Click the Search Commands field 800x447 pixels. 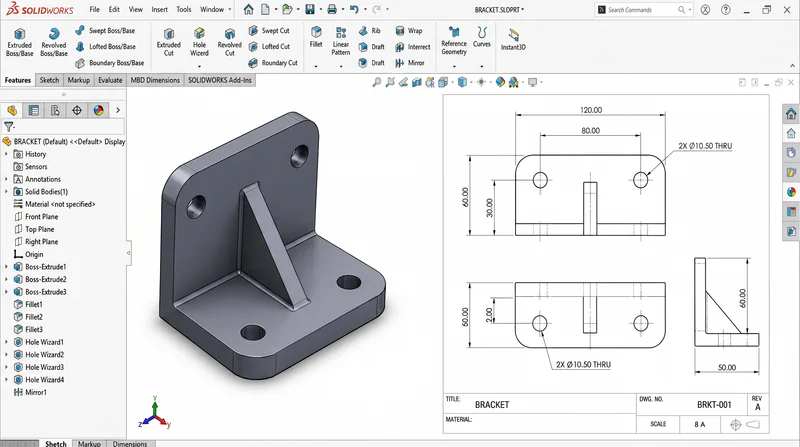[641, 10]
